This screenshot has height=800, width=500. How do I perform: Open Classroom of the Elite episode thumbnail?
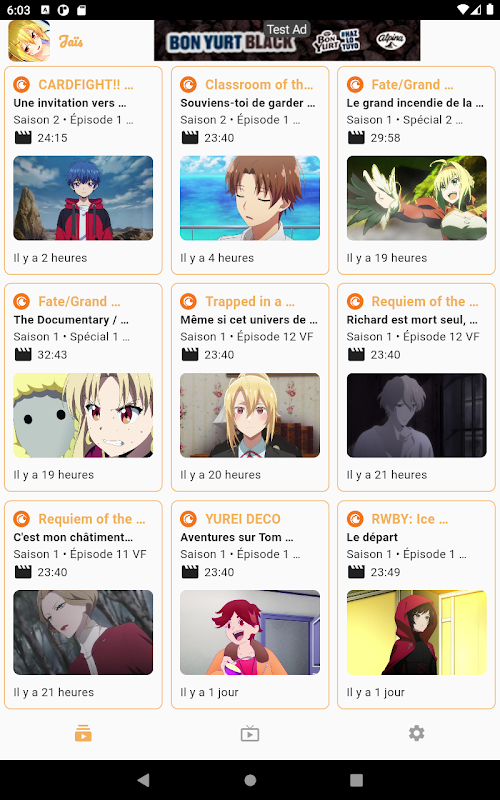(250, 198)
